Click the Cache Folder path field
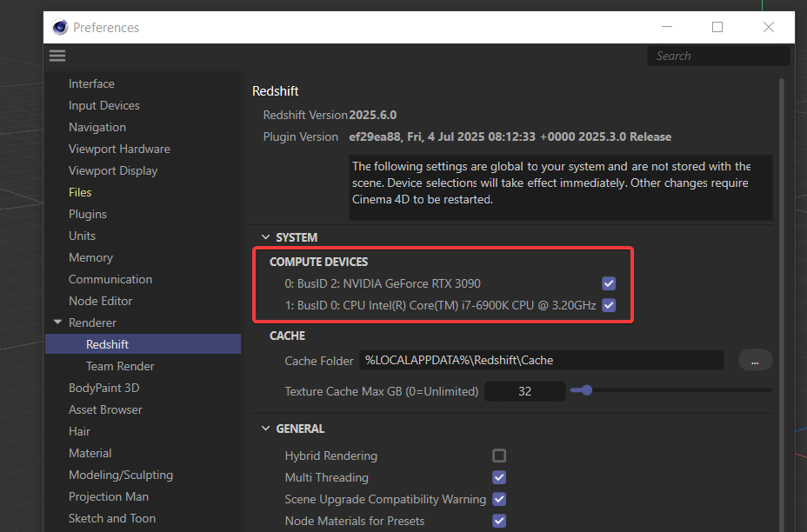This screenshot has height=532, width=807. click(x=541, y=360)
